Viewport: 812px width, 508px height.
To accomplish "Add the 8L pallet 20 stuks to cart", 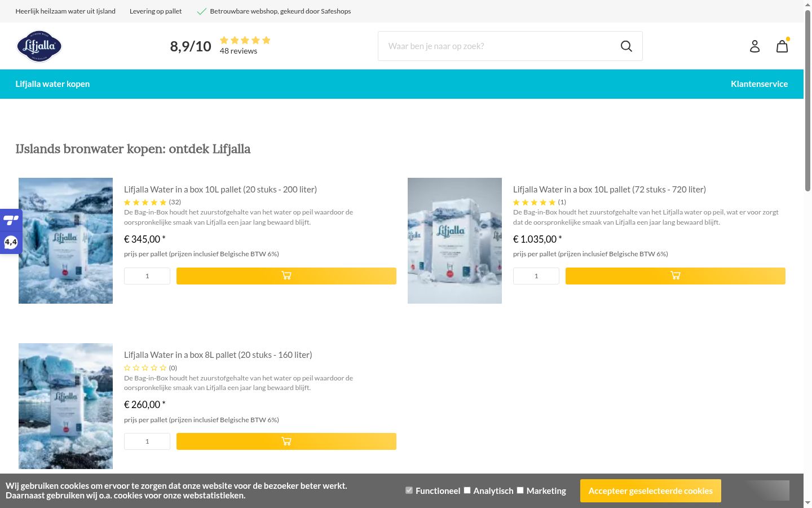I will 286,441.
